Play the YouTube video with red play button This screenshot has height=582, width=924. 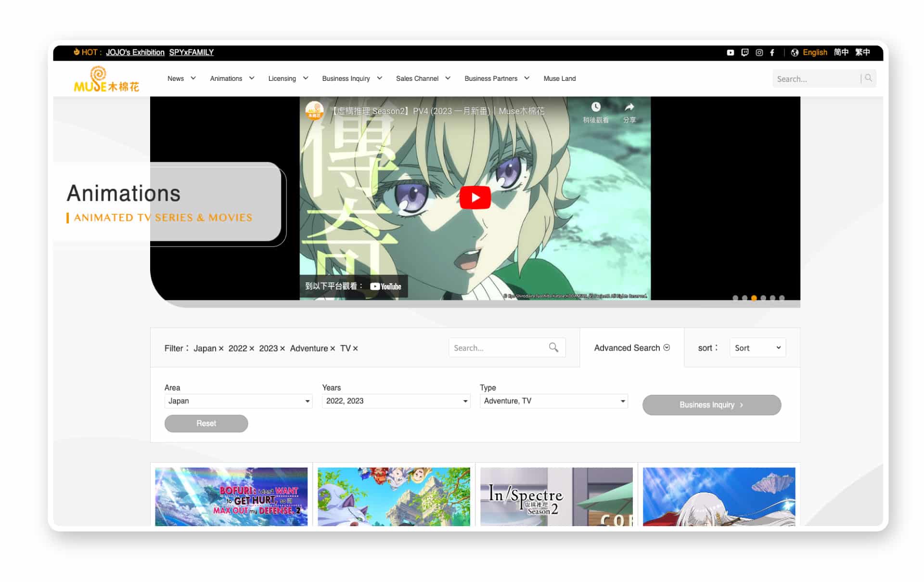[475, 197]
